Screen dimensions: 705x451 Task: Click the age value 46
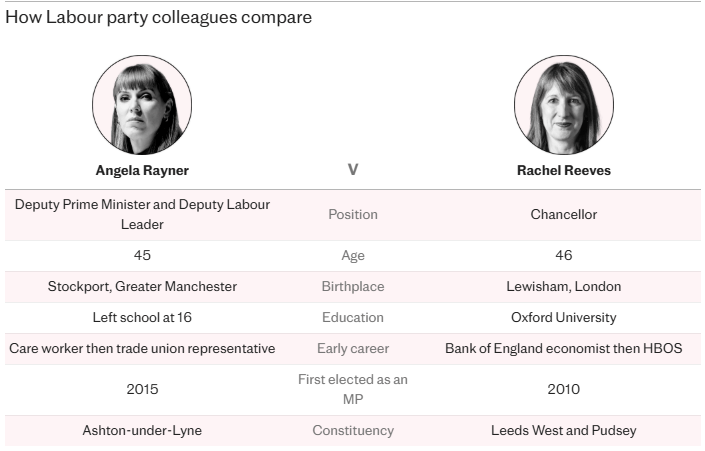(563, 255)
